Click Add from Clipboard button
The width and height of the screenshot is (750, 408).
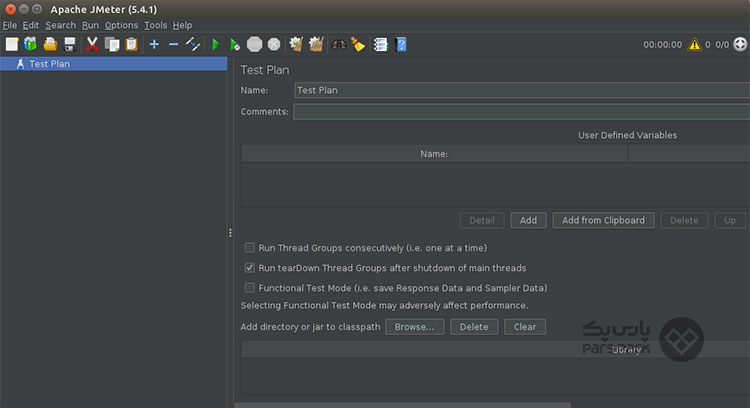(603, 221)
